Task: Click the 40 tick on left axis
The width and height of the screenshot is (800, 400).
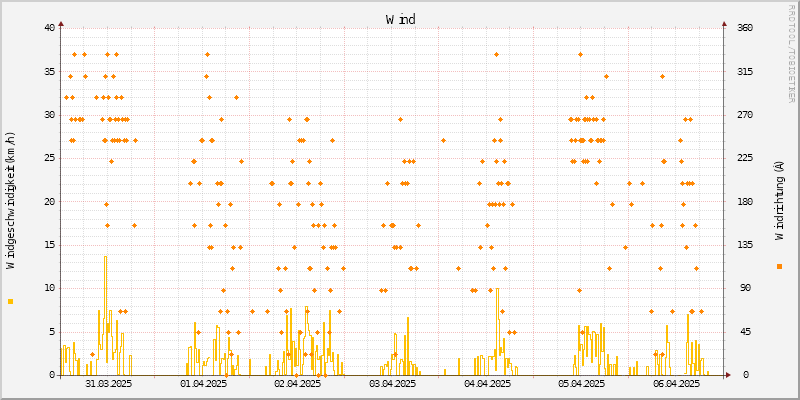Action: point(49,28)
